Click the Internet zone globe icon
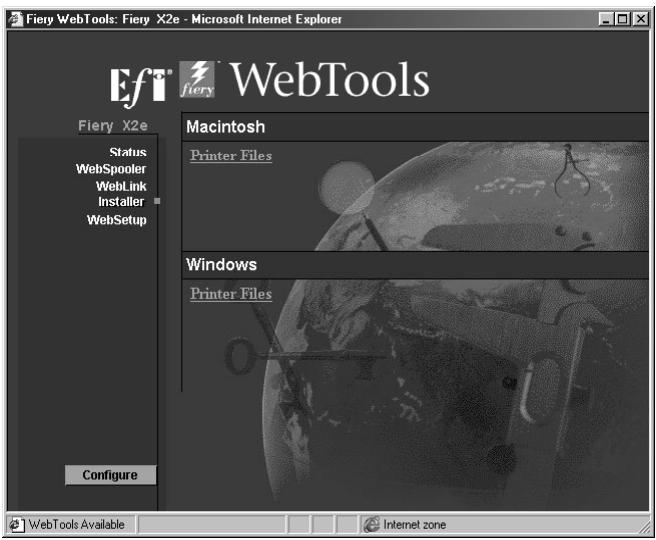 (371, 525)
